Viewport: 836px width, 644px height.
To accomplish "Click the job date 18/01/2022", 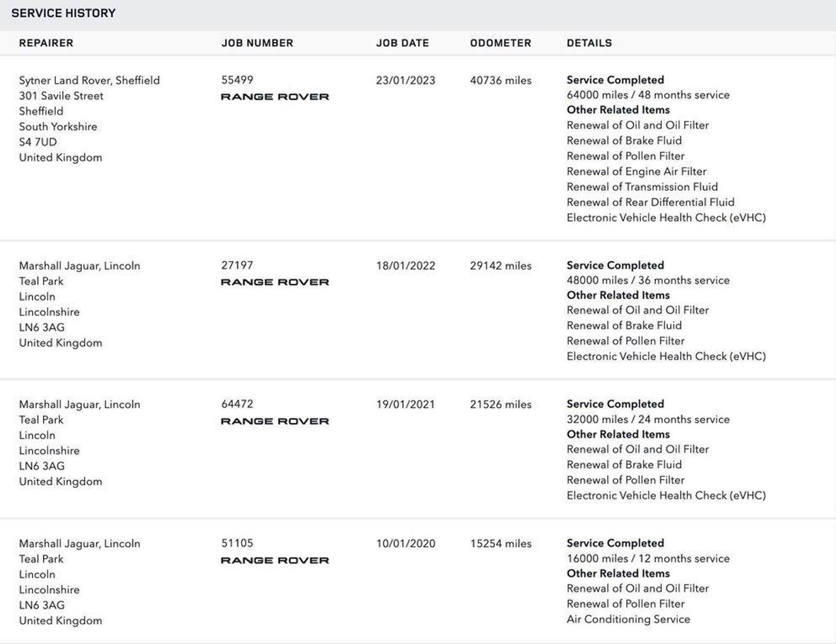I will (405, 266).
